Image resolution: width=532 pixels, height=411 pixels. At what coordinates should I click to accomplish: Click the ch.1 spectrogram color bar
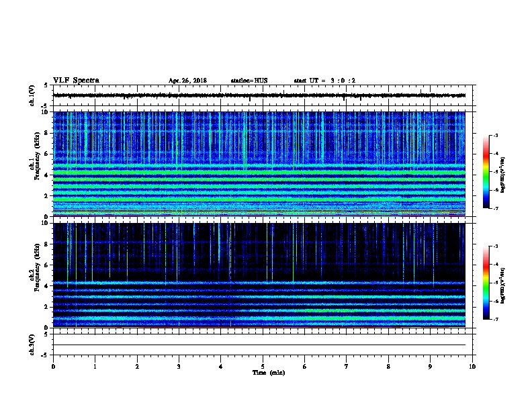pyautogui.click(x=486, y=172)
